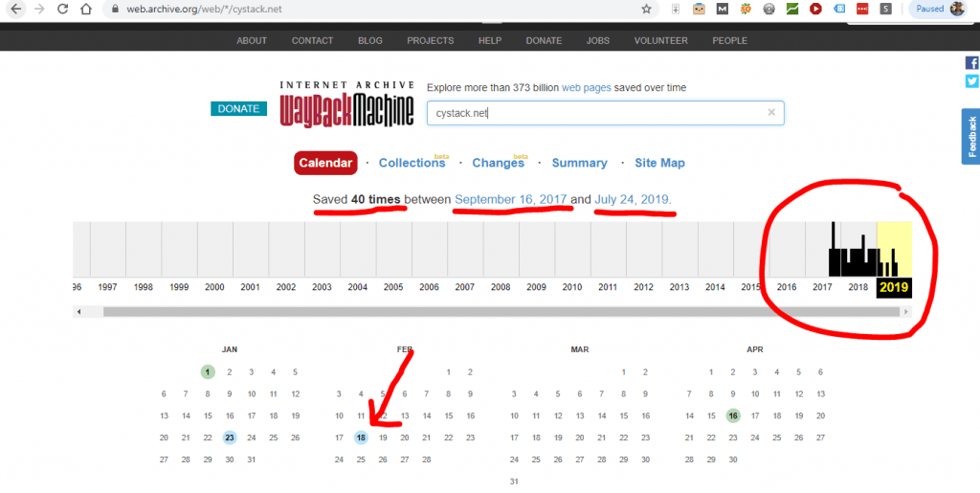
Task: Bookmark this page with the star
Action: (646, 10)
